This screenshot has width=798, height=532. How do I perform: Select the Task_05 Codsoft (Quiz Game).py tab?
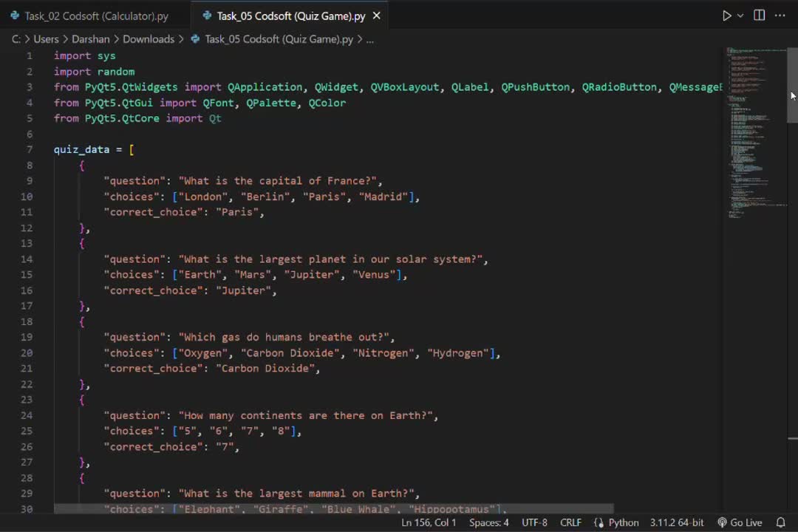(x=283, y=16)
